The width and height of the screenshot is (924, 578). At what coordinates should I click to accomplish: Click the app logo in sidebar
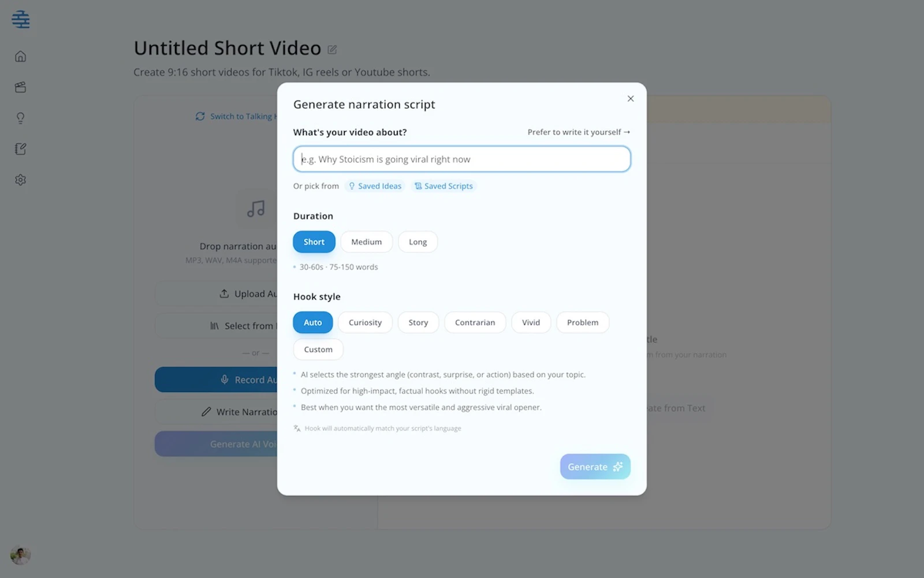point(20,20)
